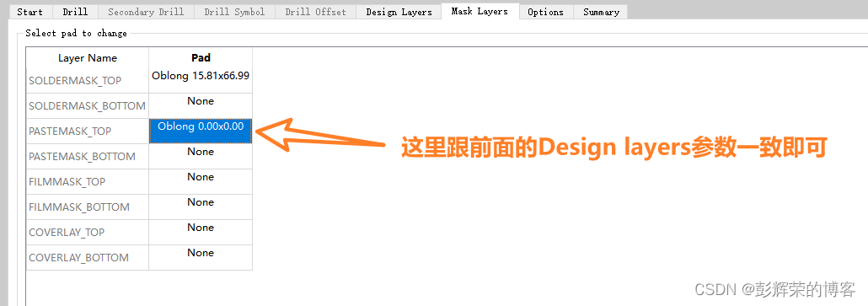Image resolution: width=868 pixels, height=306 pixels.
Task: Click the SOLDERMASK_BOTTOM layer name
Action: click(87, 105)
